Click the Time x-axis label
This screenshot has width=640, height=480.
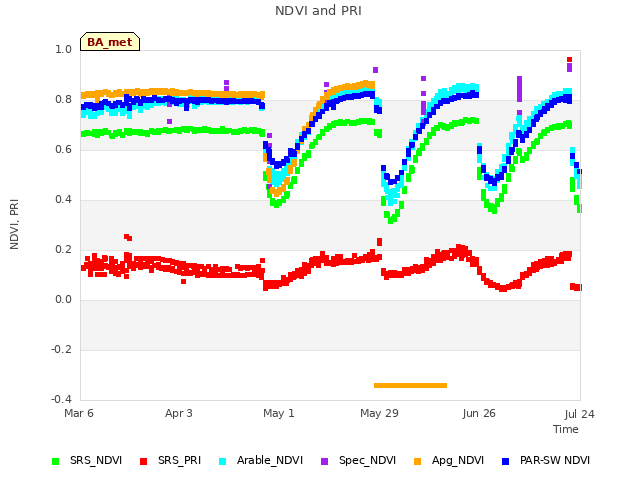pyautogui.click(x=566, y=429)
